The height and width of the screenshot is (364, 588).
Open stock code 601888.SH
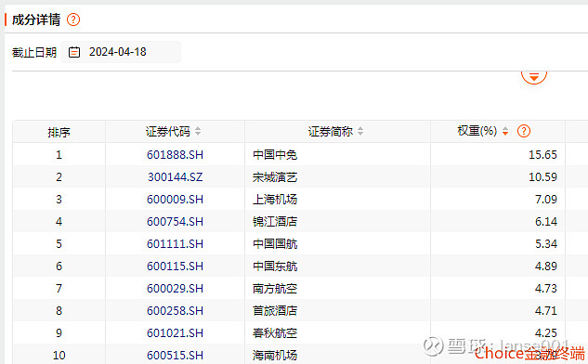175,154
